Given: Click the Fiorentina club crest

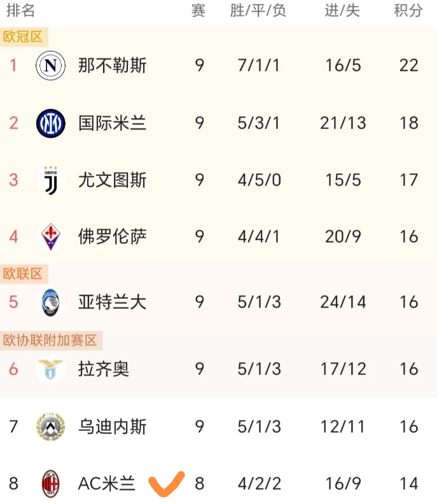Looking at the screenshot, I should click(51, 237).
